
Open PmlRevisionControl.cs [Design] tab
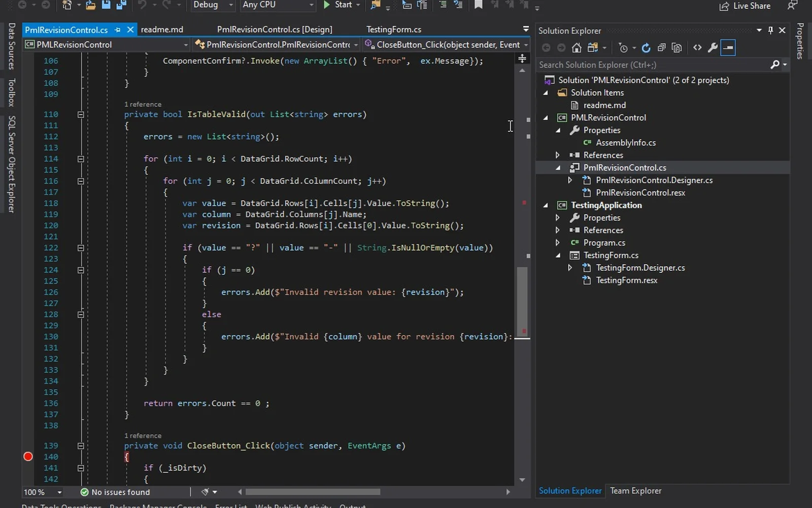tap(275, 29)
